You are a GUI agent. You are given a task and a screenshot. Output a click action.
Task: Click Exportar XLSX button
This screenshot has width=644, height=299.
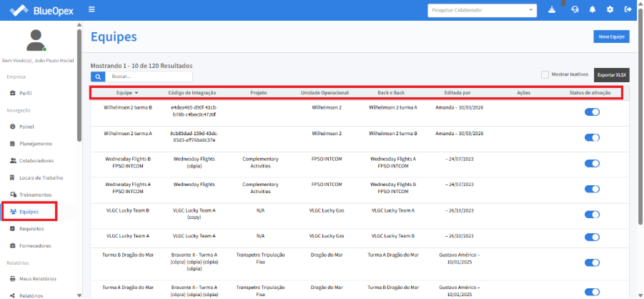pos(612,75)
